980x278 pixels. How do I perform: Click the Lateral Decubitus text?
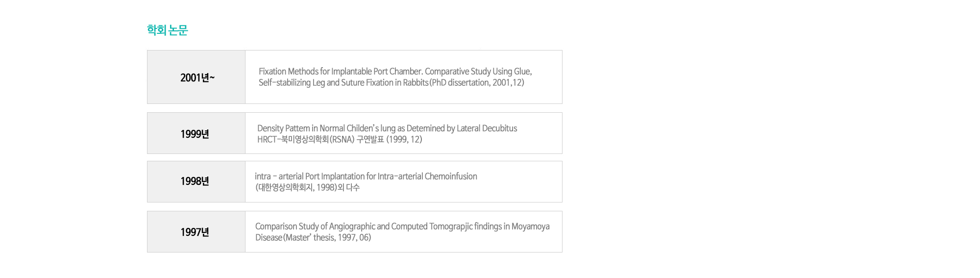click(x=487, y=128)
